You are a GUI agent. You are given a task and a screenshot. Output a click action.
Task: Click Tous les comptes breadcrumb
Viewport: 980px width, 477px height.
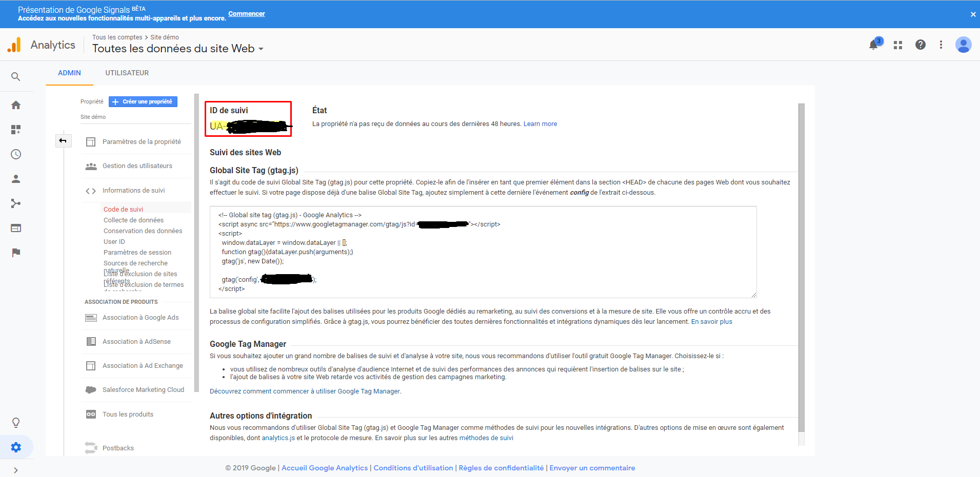(117, 37)
